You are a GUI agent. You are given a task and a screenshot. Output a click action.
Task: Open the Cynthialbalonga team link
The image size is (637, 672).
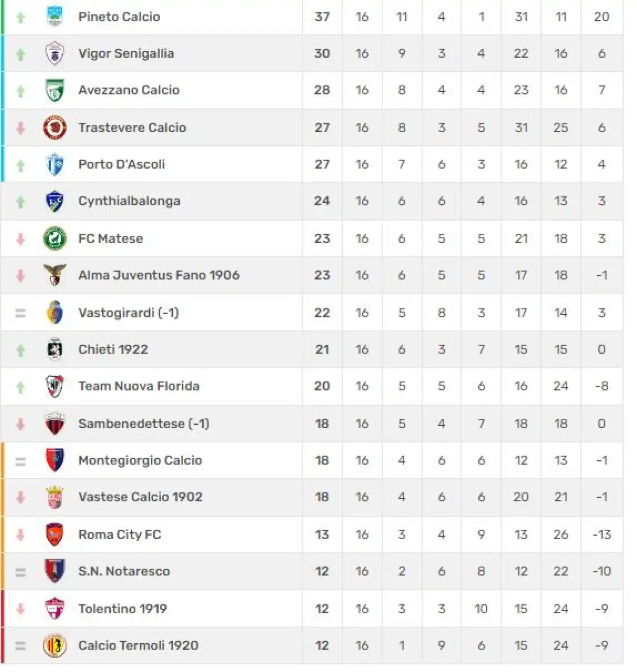pos(129,201)
